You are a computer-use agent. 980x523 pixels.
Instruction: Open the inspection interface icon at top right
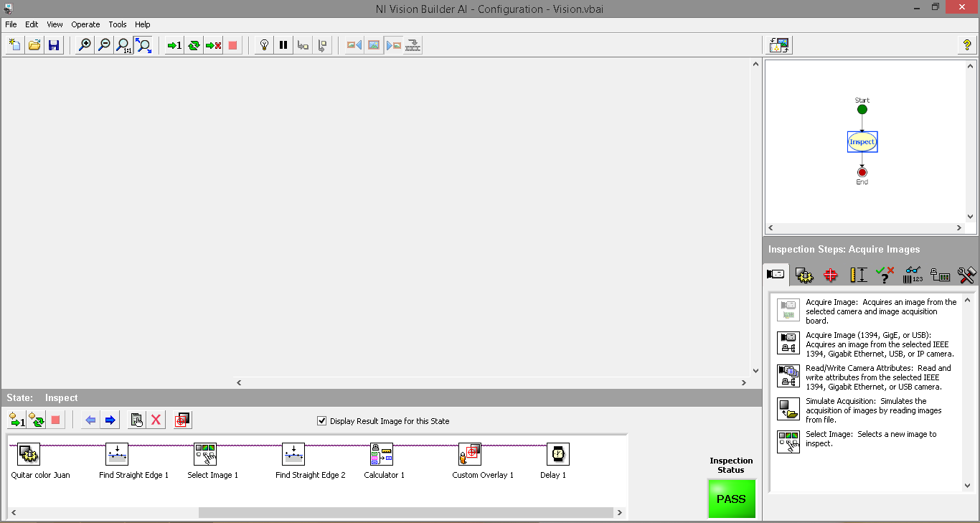[780, 45]
